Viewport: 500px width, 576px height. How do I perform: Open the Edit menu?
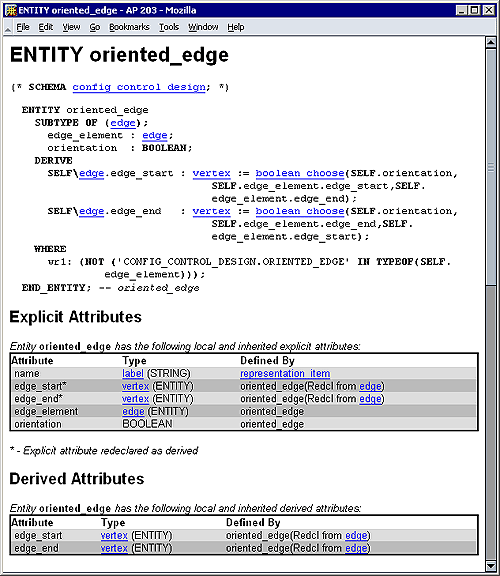click(46, 27)
